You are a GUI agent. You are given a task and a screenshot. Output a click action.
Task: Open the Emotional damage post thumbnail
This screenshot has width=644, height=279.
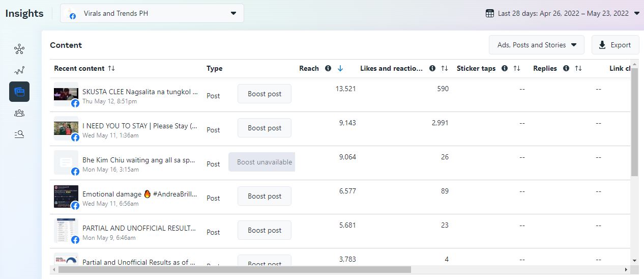tap(66, 197)
